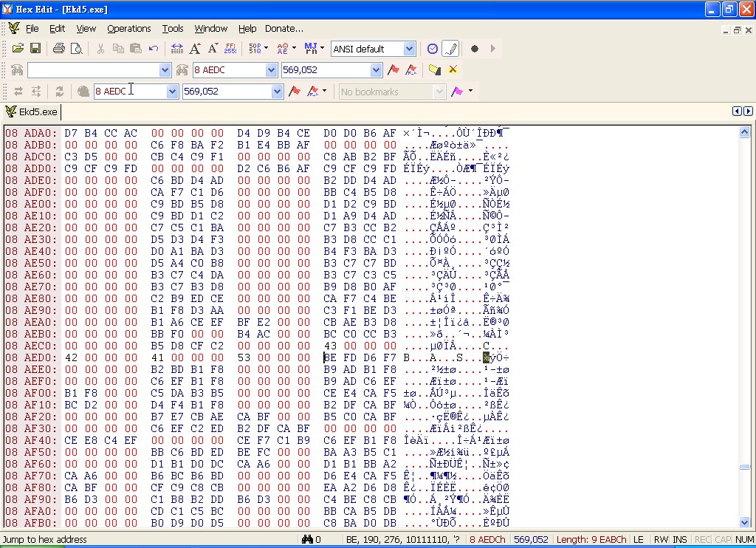Open decimal jump 569,052 dropdown in third row
The image size is (756, 548).
pos(277,91)
